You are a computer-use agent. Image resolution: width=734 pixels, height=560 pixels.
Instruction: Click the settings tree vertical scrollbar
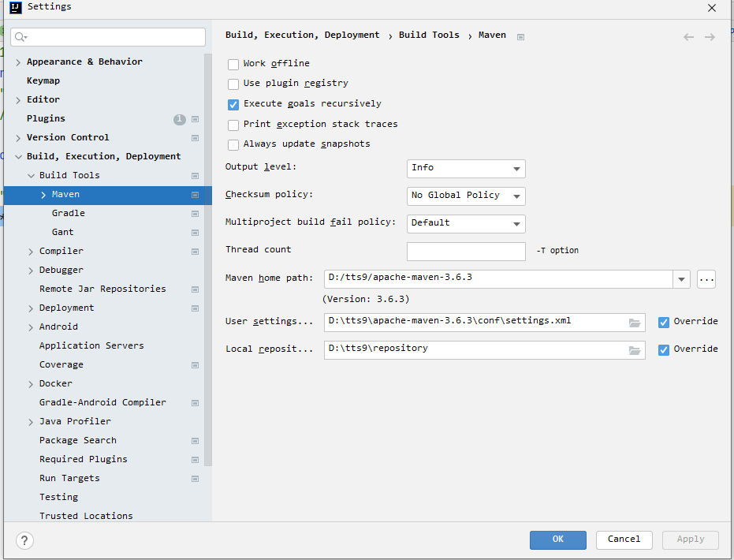tap(208, 259)
